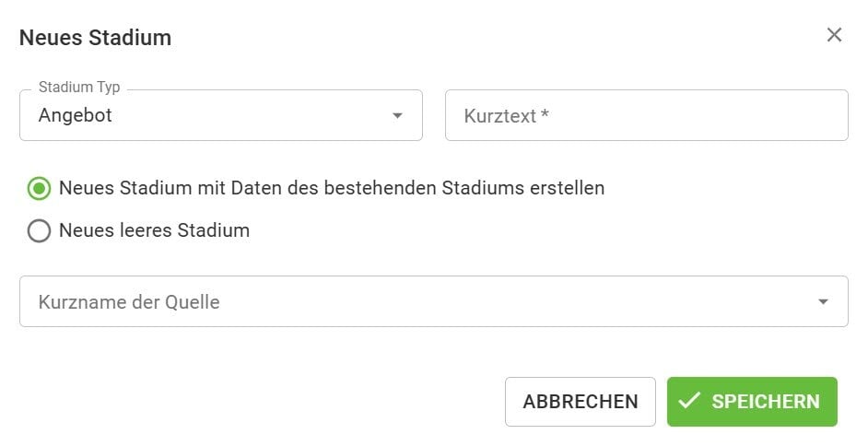The image size is (868, 446).
Task: Click label 'Neues Stadium mit Daten des bestehenden Stadiums'
Action: (x=332, y=188)
